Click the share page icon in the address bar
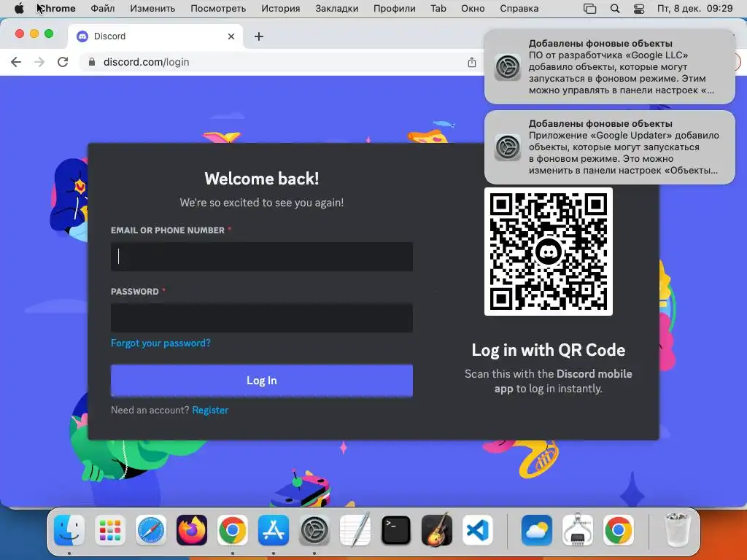The width and height of the screenshot is (747, 560). coord(472,62)
